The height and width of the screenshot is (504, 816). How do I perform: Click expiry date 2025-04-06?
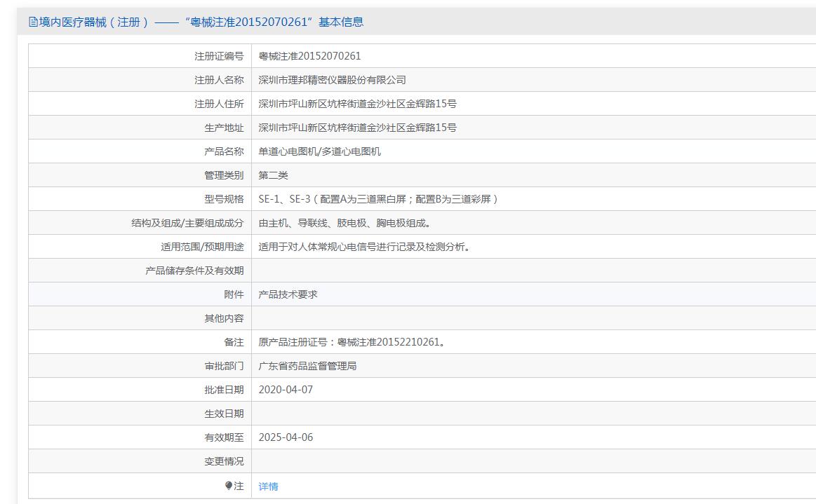[286, 437]
